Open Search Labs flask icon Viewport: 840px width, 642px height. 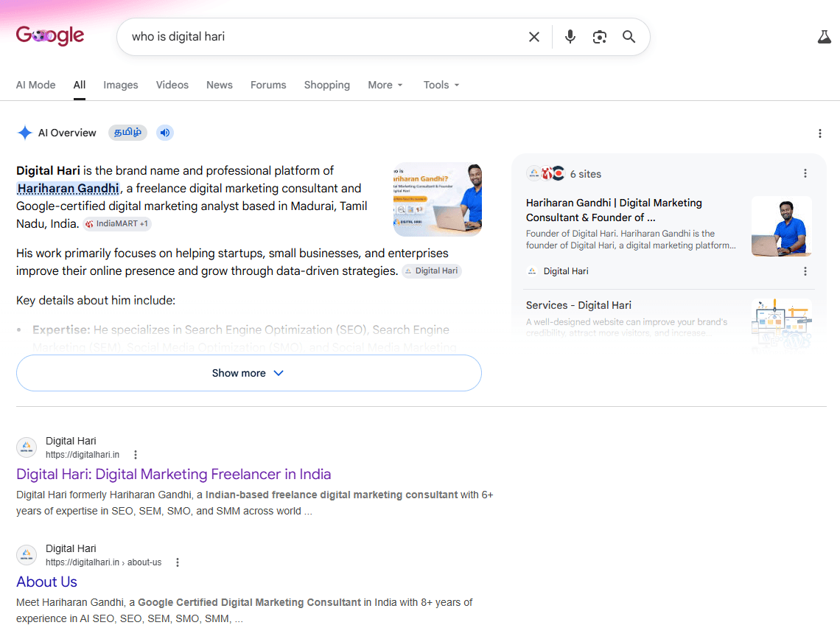[825, 37]
